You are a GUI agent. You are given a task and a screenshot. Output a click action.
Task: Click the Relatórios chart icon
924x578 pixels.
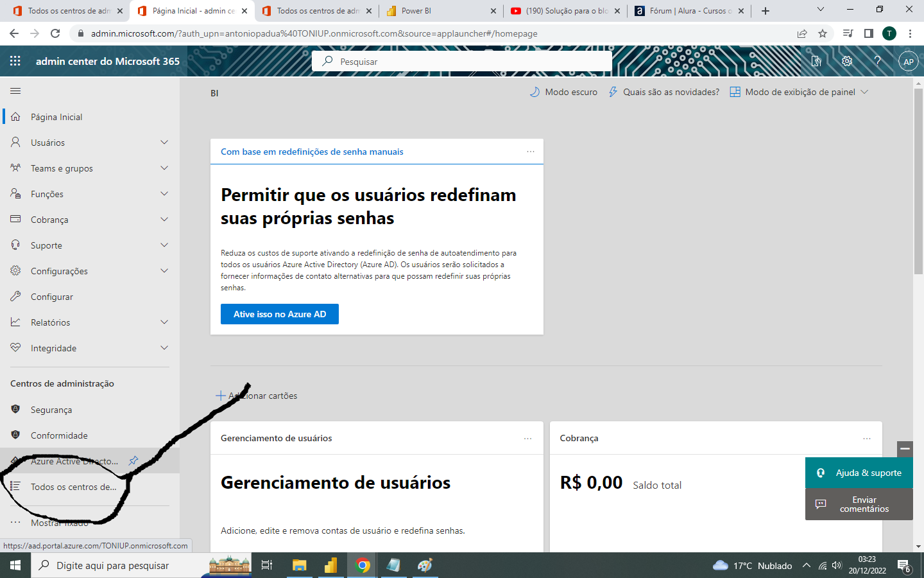coord(15,322)
